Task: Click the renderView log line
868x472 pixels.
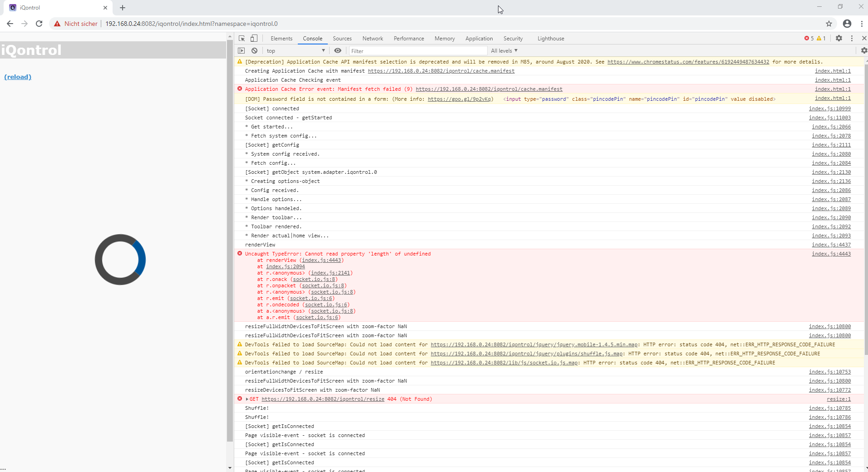Action: (260, 245)
